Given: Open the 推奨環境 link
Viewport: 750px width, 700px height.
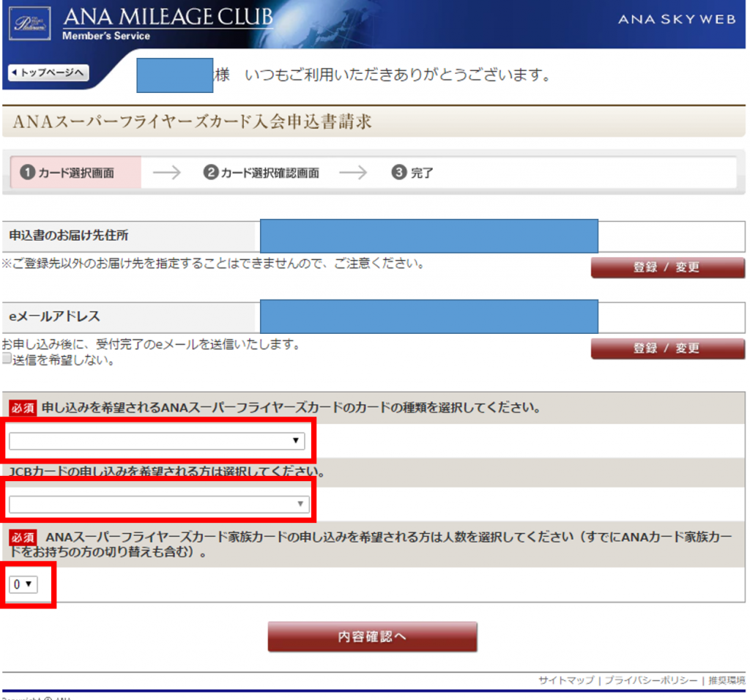Looking at the screenshot, I should tap(727, 680).
